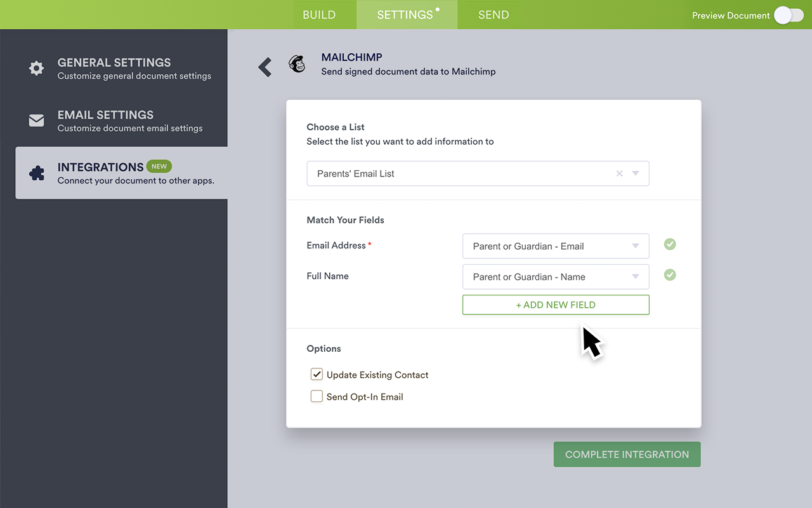The width and height of the screenshot is (812, 508).
Task: Clear Parents' Email List with the X icon
Action: pyautogui.click(x=619, y=173)
